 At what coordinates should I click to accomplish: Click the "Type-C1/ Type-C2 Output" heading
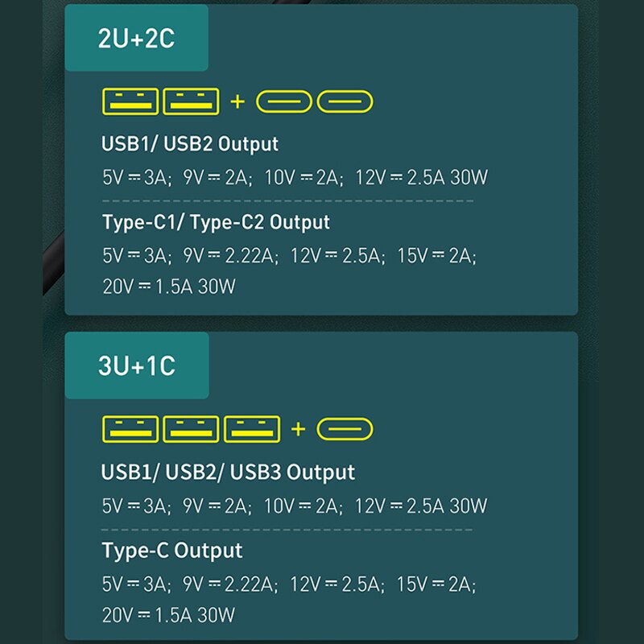pos(216,221)
